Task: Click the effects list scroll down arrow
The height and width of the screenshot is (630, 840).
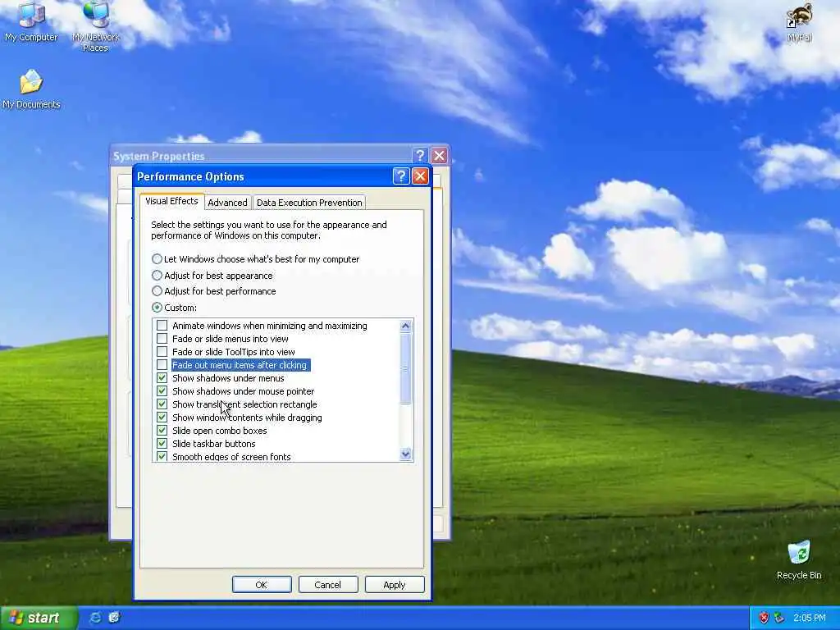Action: (405, 454)
